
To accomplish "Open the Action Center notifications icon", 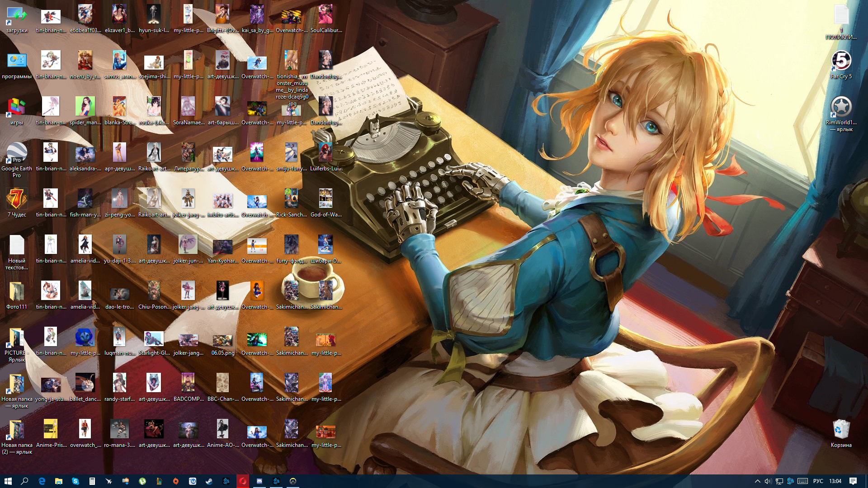I will pyautogui.click(x=853, y=481).
